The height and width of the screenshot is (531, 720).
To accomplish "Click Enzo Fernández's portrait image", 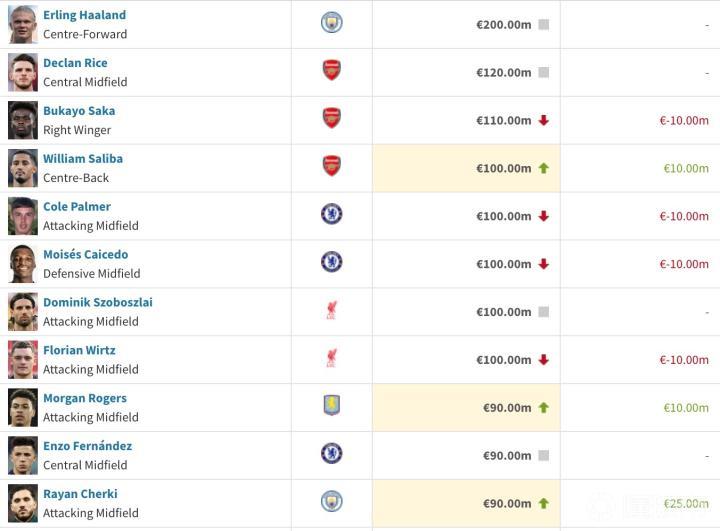I will [23, 456].
